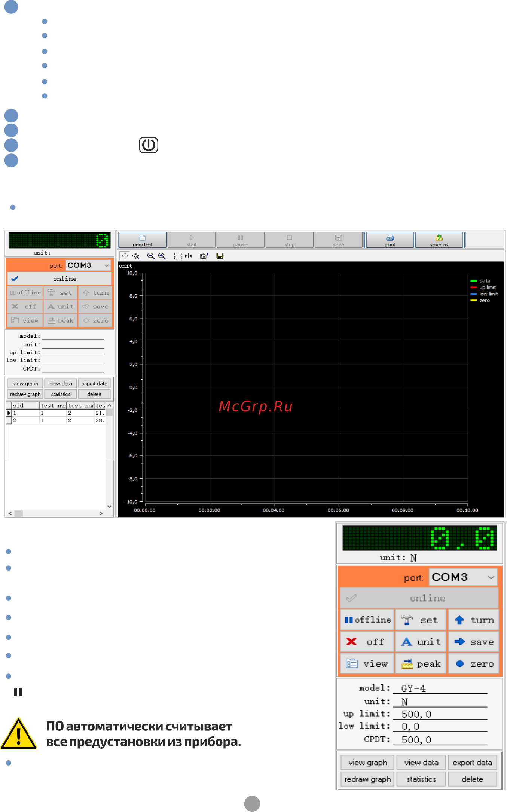
Task: Click the stop toolbar button
Action: click(x=289, y=240)
